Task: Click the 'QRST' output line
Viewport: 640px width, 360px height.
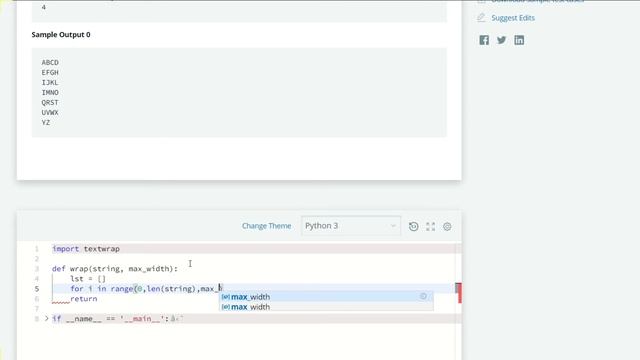Action: [x=50, y=102]
